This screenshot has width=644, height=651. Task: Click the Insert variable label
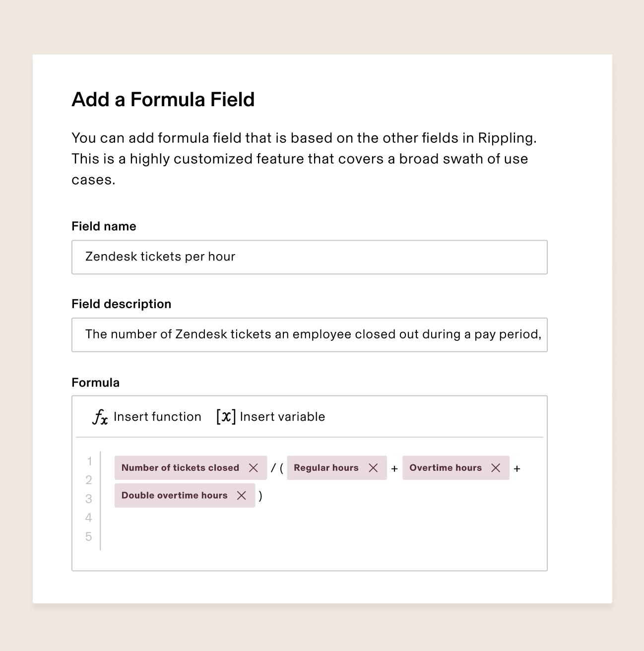(x=282, y=417)
